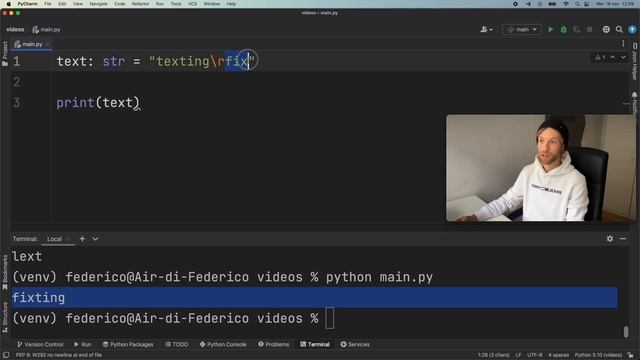Click the PEP 8 warning status message
Viewport: 640px width, 360px height.
pos(59,355)
